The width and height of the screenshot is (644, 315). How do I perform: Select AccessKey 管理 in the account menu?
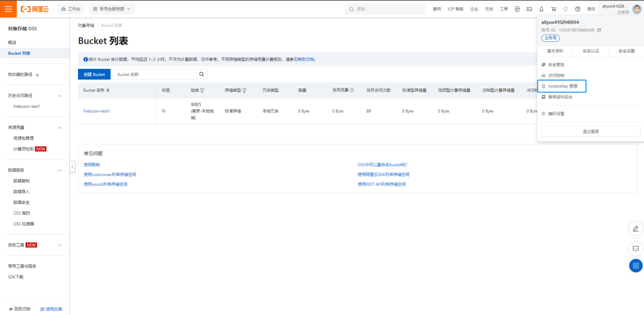562,87
